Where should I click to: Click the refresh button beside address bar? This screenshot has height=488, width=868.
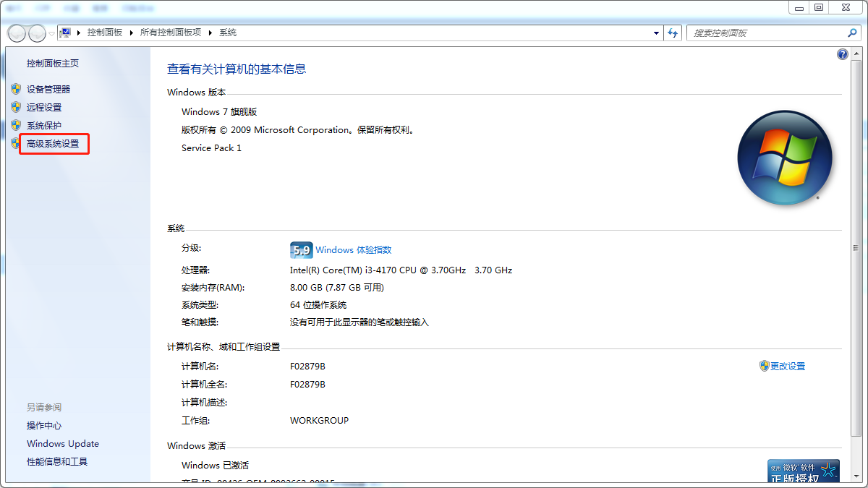(673, 33)
